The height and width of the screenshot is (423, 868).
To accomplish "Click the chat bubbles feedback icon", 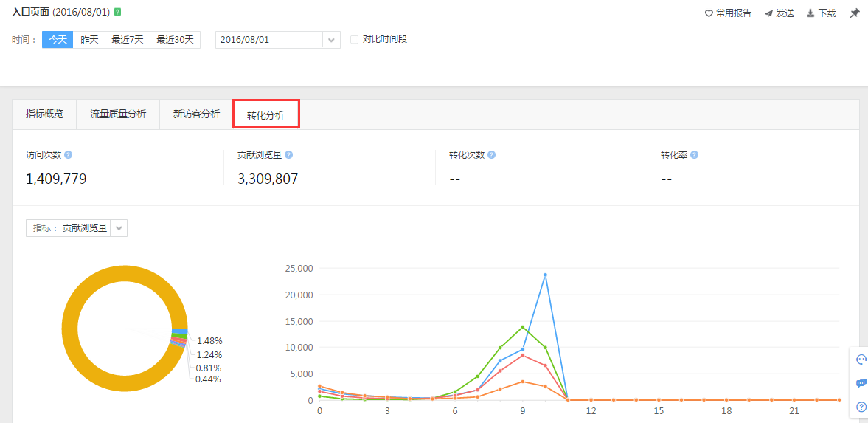I will tap(861, 383).
